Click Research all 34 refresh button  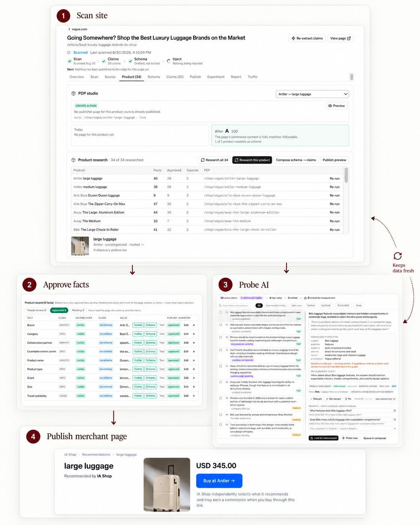pyautogui.click(x=214, y=160)
